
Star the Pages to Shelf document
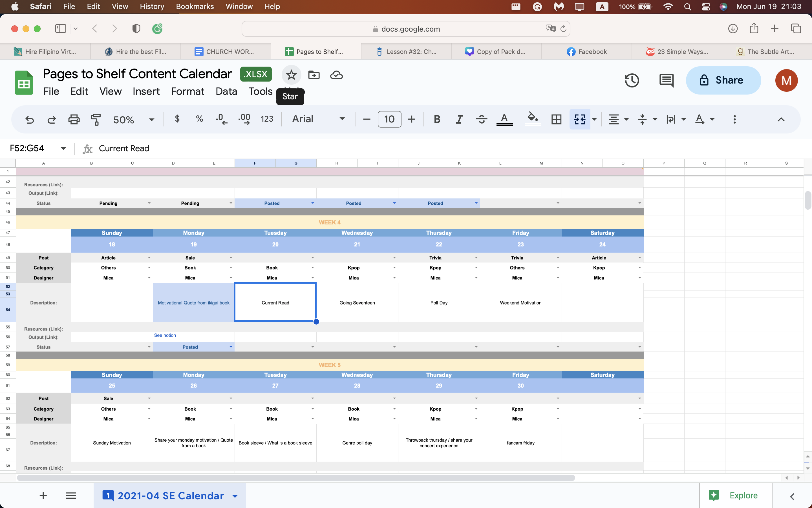[291, 75]
